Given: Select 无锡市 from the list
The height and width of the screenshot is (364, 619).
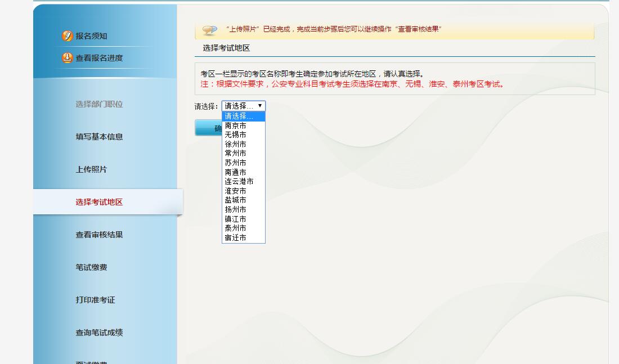Looking at the screenshot, I should 244,135.
